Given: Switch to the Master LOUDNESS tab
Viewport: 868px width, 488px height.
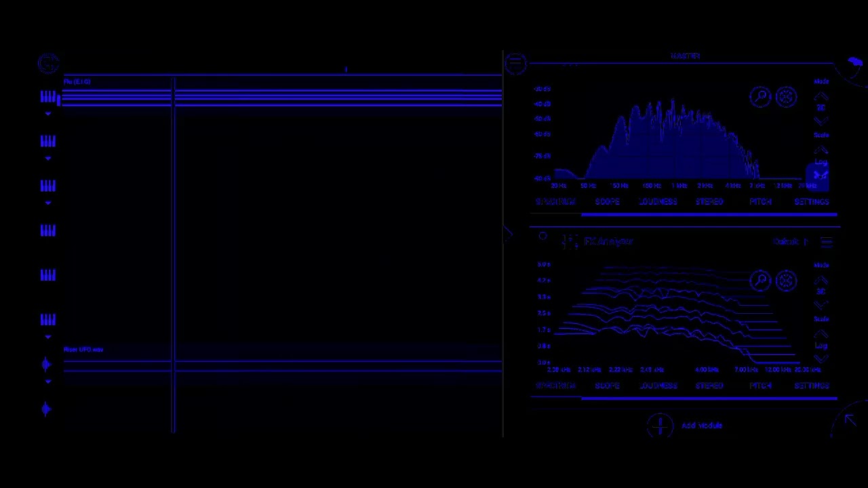Looking at the screenshot, I should (658, 202).
